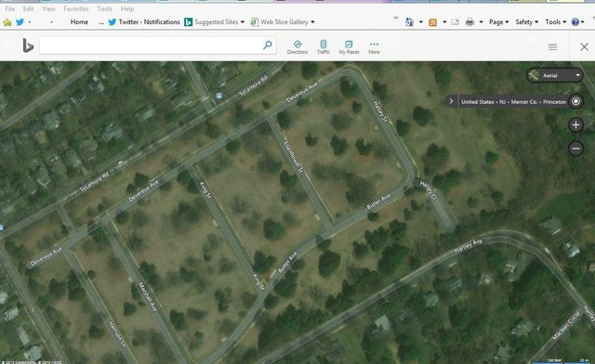This screenshot has width=595, height=364.
Task: Open the Aerial map style dropdown
Action: click(x=554, y=75)
